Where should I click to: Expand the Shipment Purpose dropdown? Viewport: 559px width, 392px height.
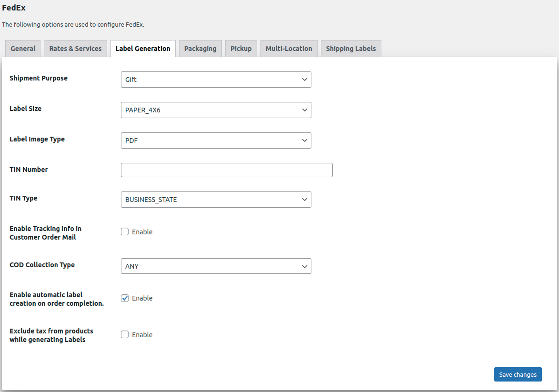pos(216,80)
